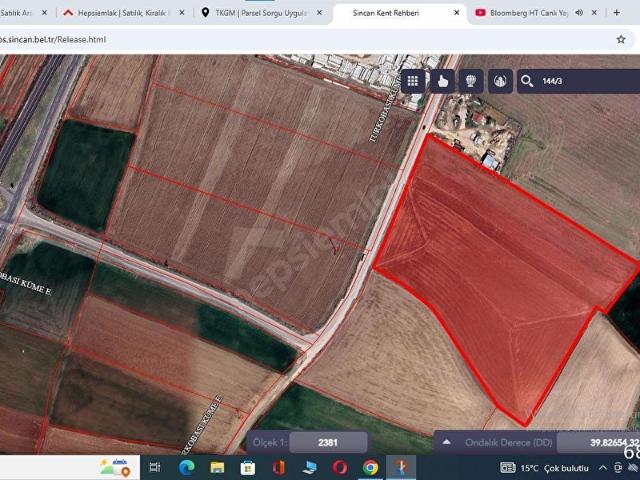
Task: Open the city layers icon on the toolbar
Action: pyautogui.click(x=500, y=81)
